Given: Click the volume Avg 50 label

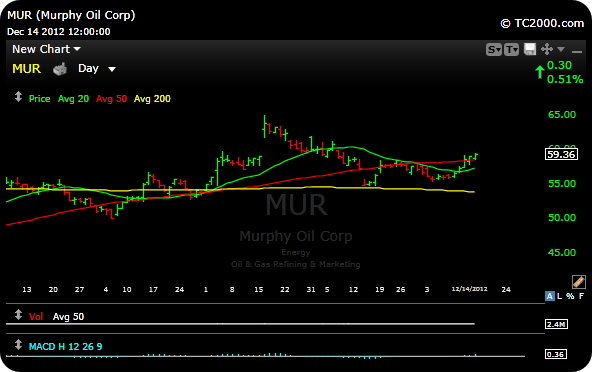Looking at the screenshot, I should (68, 316).
